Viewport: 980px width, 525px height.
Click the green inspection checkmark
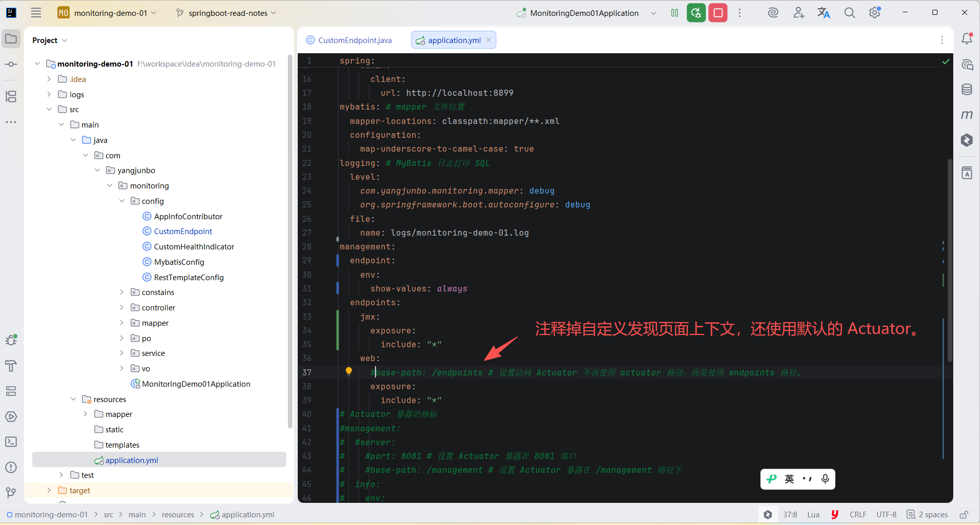tap(946, 61)
